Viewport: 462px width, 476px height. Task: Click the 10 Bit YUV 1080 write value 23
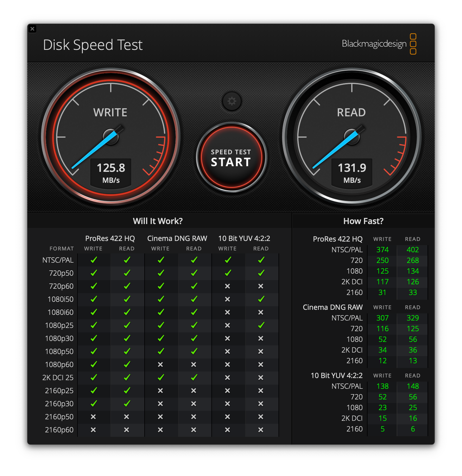click(382, 408)
